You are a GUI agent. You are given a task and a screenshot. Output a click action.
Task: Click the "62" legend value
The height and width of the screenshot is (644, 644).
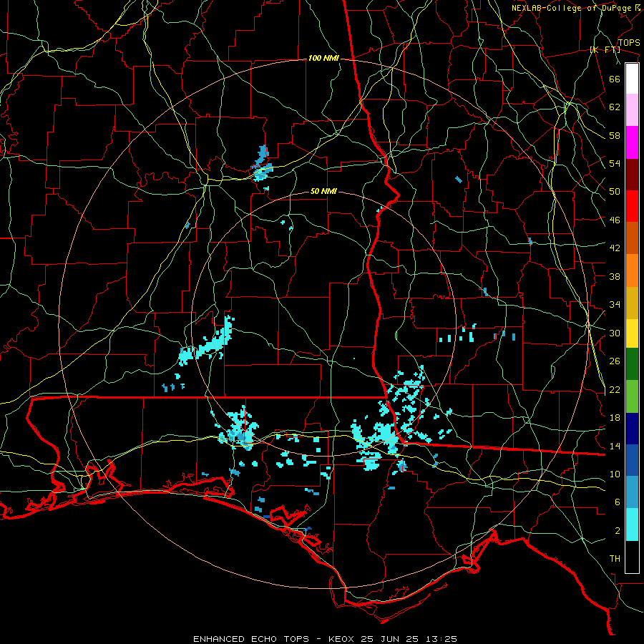click(x=615, y=107)
